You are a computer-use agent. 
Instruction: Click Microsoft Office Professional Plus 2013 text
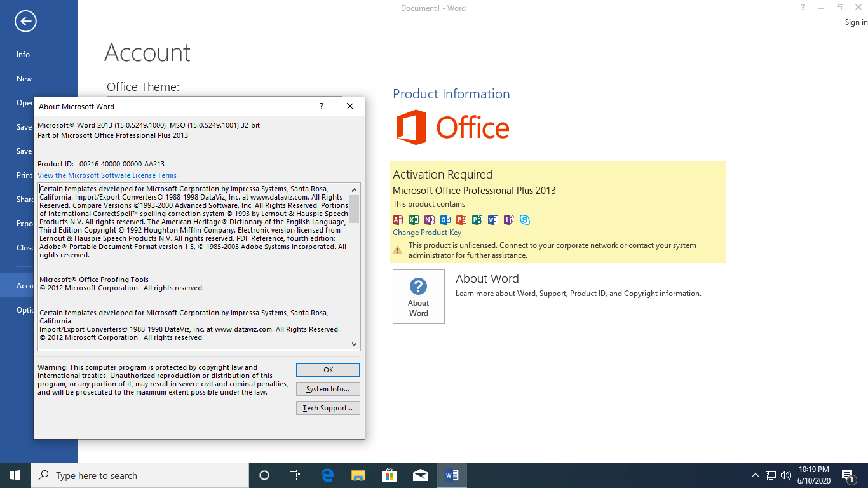pos(474,191)
